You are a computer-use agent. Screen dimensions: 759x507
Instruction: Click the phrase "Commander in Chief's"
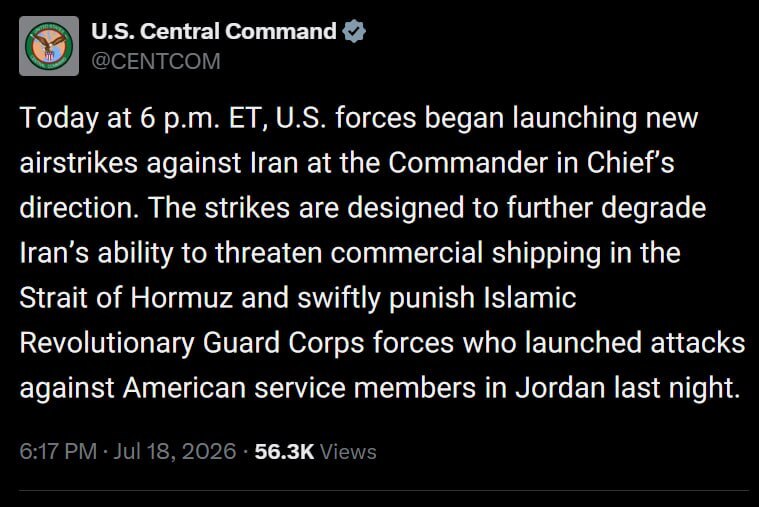tap(531, 163)
